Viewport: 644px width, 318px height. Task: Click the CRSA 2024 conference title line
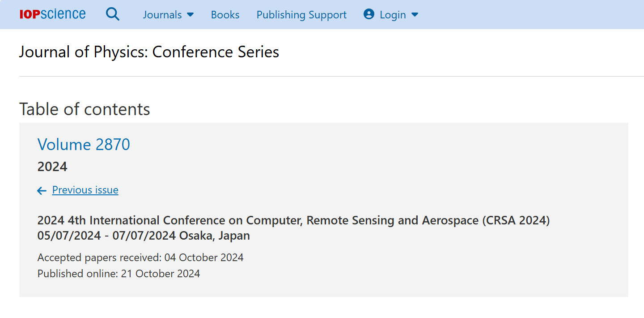pyautogui.click(x=293, y=220)
